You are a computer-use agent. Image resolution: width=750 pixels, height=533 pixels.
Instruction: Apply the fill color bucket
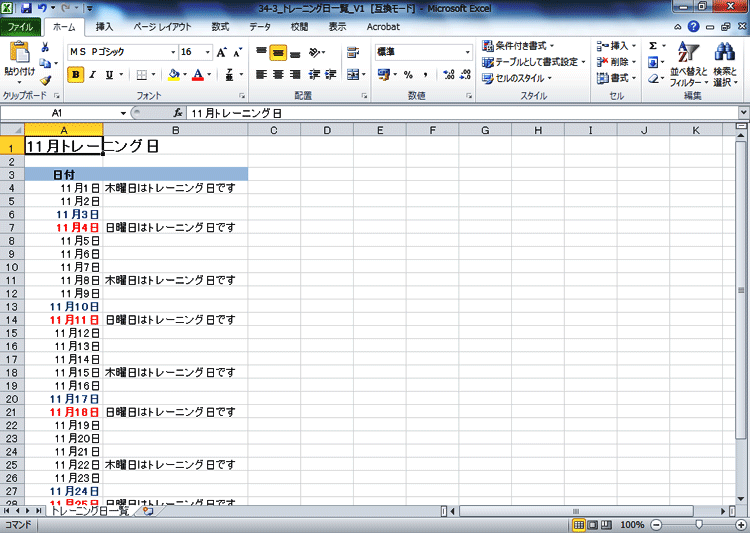[x=174, y=75]
